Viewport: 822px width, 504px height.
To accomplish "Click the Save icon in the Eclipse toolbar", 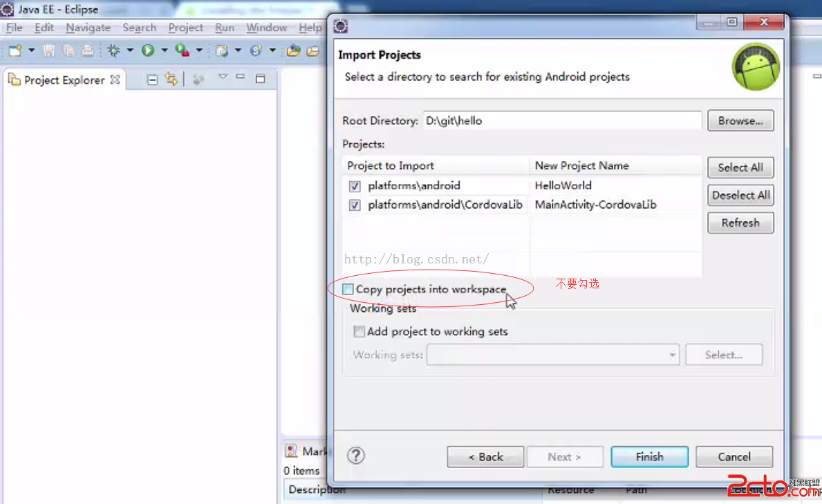I will pos(49,50).
